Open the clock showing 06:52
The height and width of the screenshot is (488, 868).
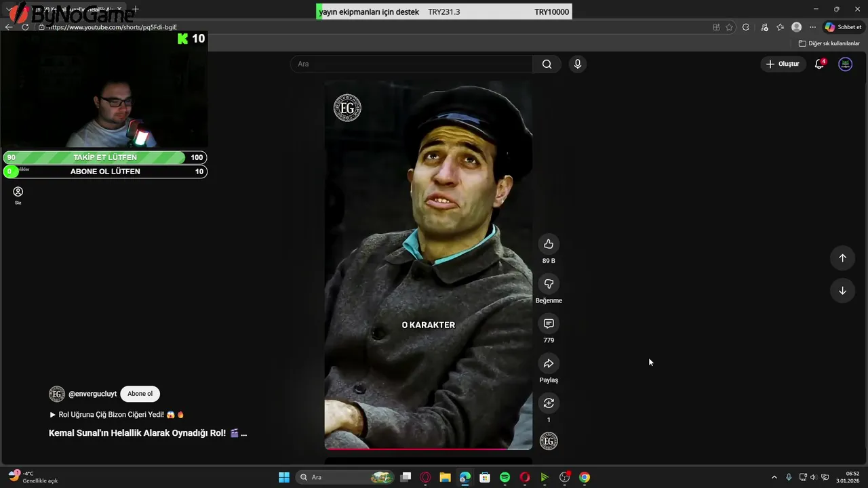click(x=848, y=477)
